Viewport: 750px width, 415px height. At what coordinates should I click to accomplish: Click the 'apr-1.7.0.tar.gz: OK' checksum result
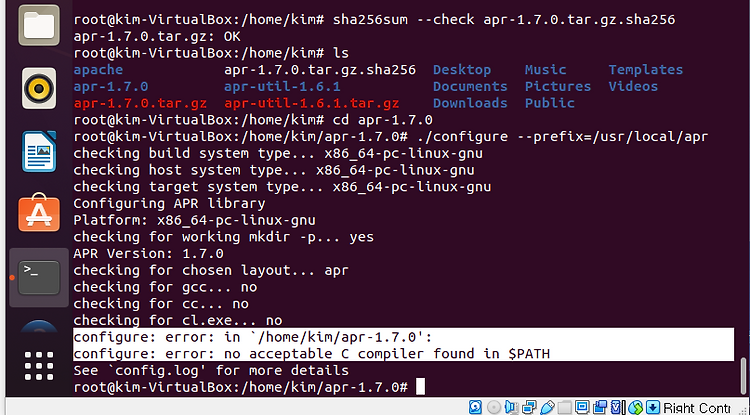(x=157, y=36)
